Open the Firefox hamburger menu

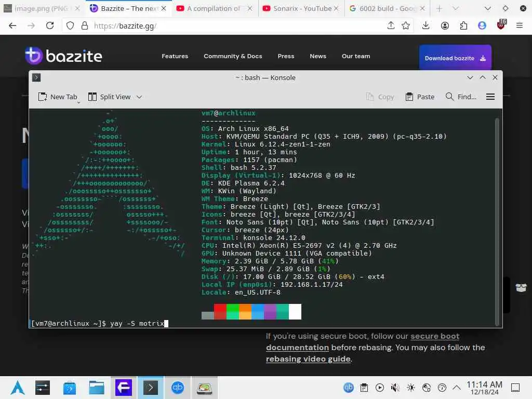520,25
